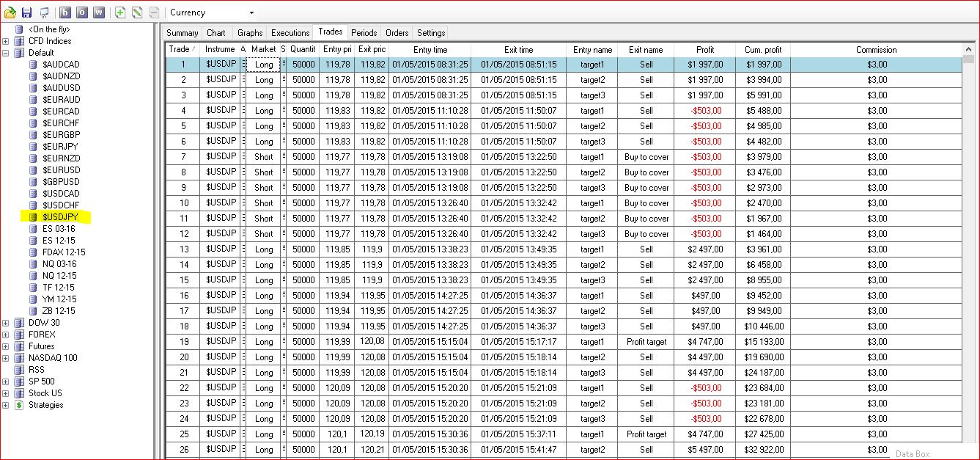Image resolution: width=980 pixels, height=460 pixels.
Task: Sort by the Exit name column header
Action: [646, 50]
